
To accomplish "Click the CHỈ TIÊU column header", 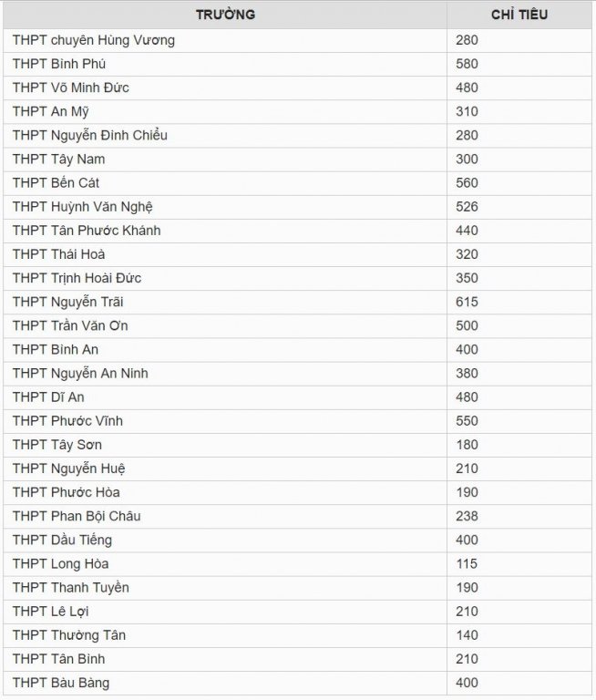I will pyautogui.click(x=519, y=15).
